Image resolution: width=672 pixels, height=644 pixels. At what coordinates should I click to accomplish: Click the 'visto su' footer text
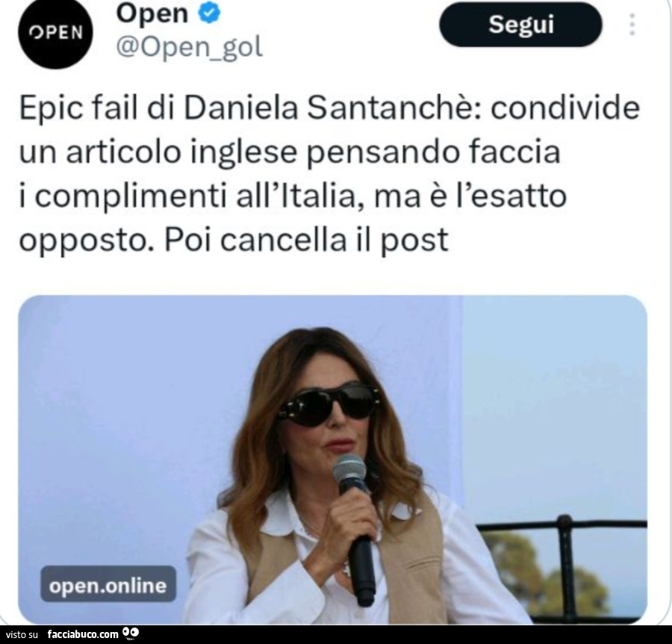tap(22, 634)
